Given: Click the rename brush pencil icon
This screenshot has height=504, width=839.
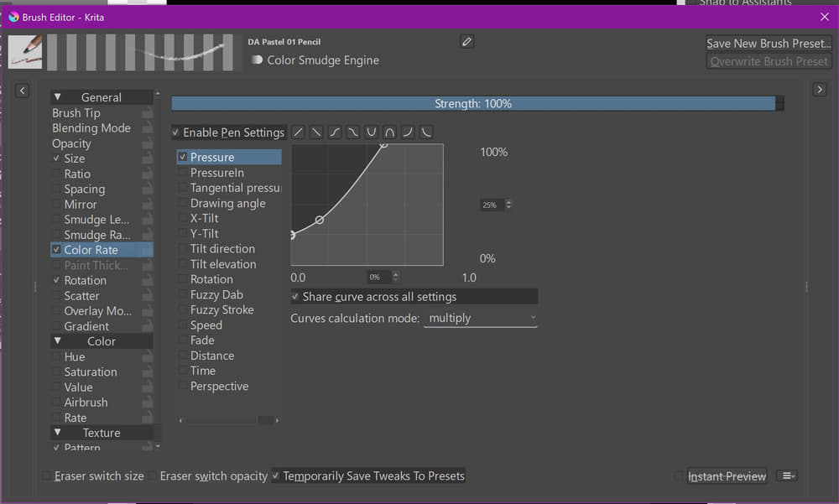Looking at the screenshot, I should tap(467, 42).
